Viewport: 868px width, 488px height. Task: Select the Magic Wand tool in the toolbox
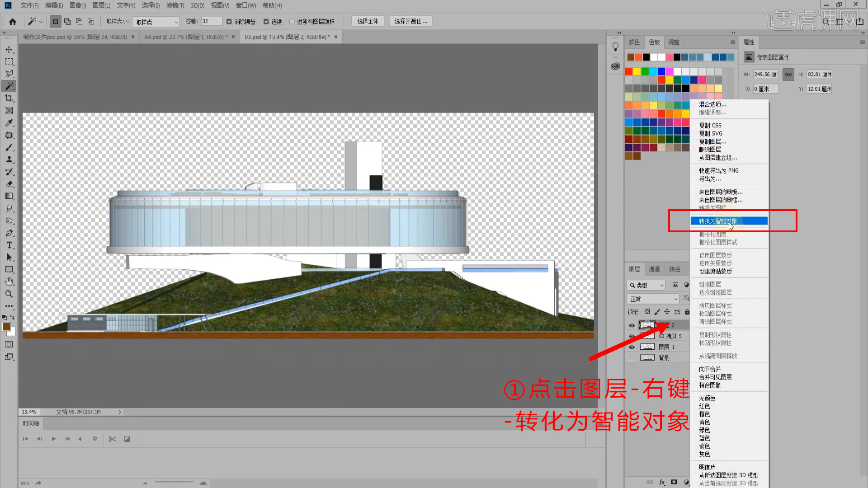[x=9, y=86]
